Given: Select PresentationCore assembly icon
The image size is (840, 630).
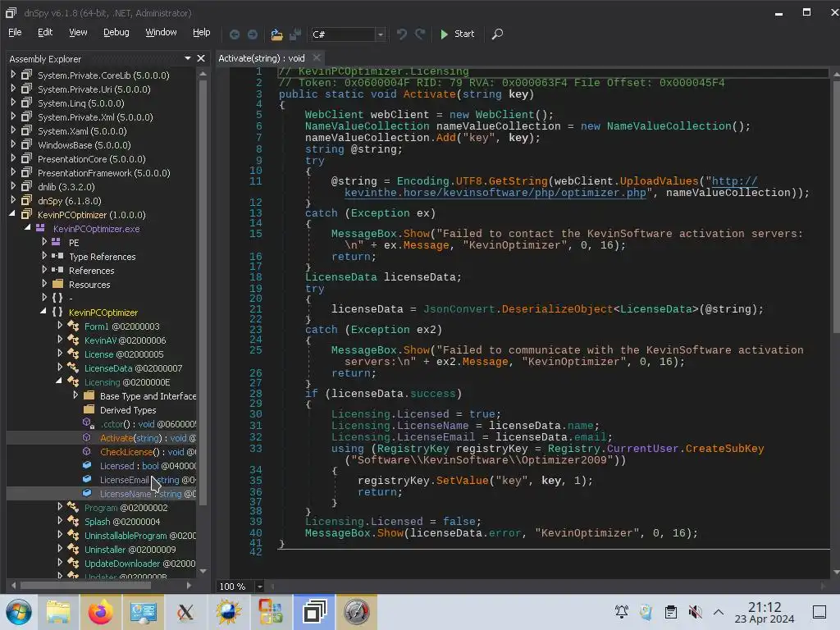Looking at the screenshot, I should [x=26, y=158].
